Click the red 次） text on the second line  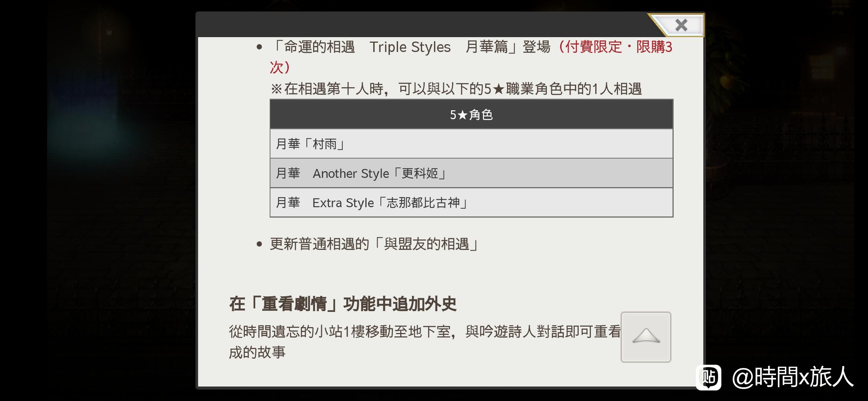tap(280, 68)
